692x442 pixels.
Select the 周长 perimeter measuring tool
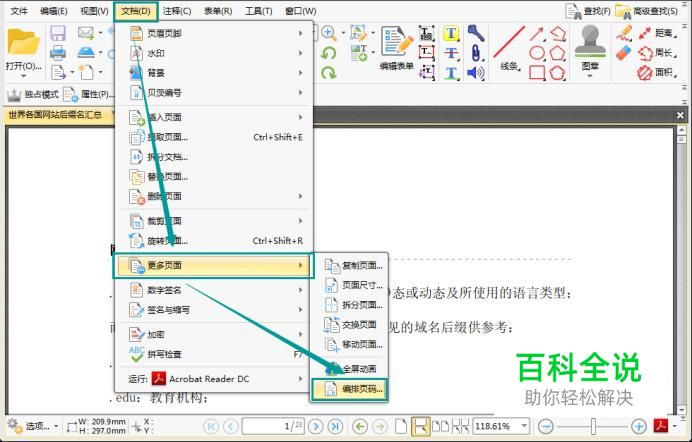coord(657,53)
